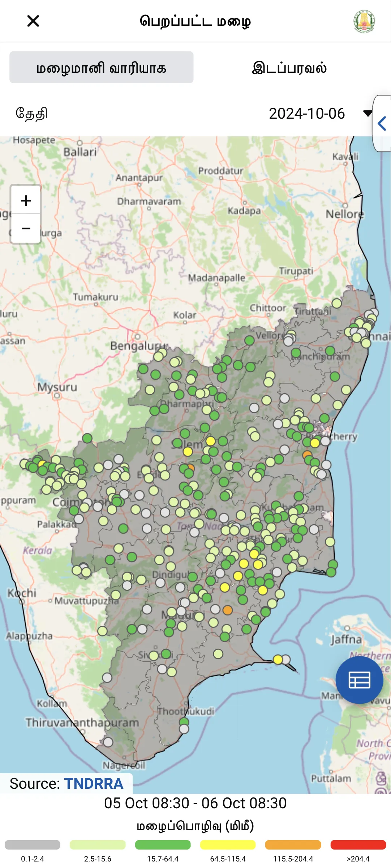This screenshot has width=391, height=868.
Task: Click the Thiruvananthapuram label on the map
Action: coord(82,723)
